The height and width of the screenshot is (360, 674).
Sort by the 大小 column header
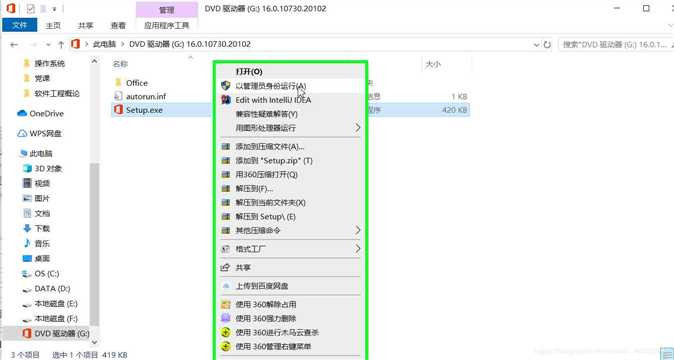[x=433, y=64]
